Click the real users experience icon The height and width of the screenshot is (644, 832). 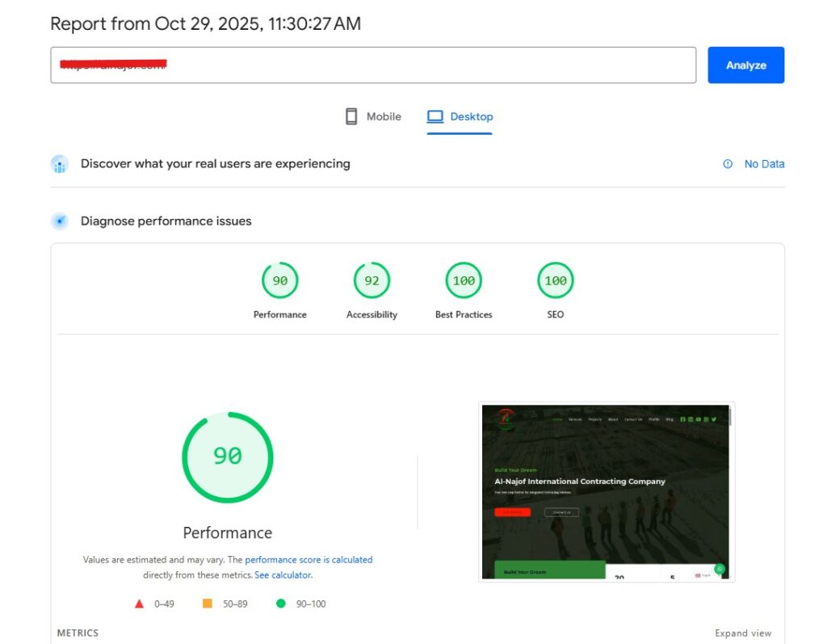(60, 164)
